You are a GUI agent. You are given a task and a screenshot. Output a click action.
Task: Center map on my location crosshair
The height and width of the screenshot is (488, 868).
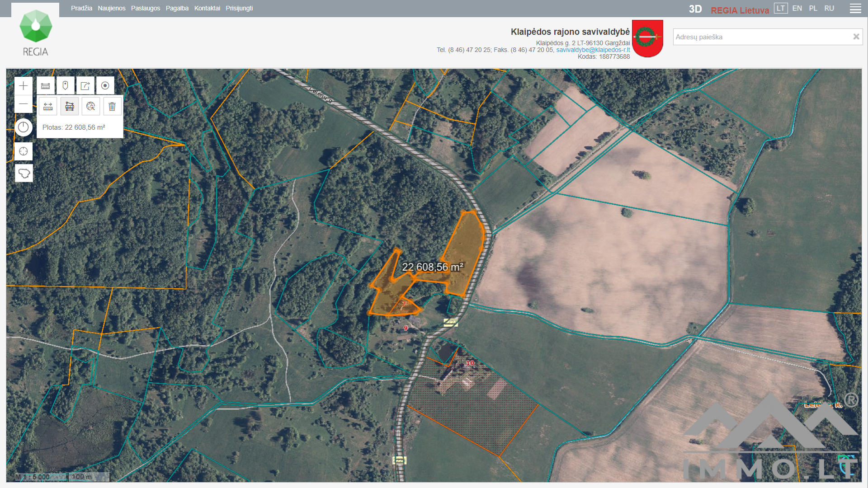24,151
